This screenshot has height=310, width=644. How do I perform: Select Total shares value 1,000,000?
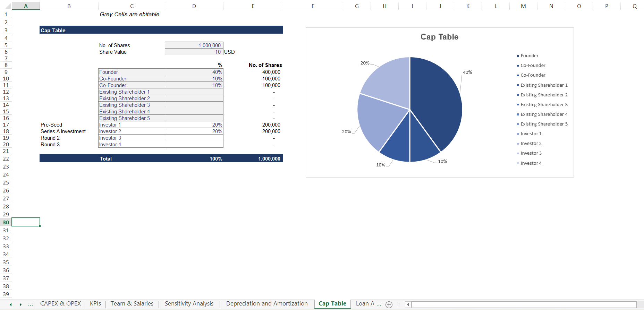pos(269,159)
